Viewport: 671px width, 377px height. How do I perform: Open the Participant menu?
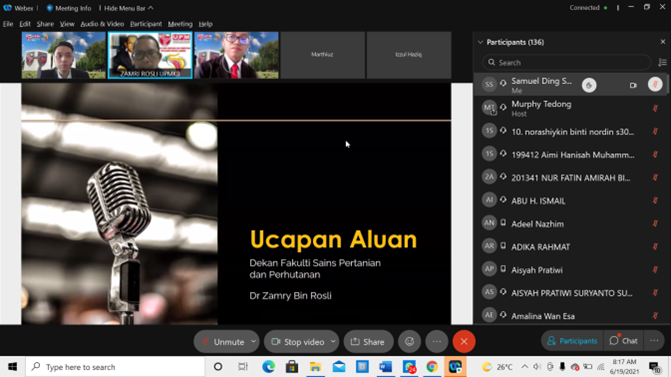tap(145, 24)
